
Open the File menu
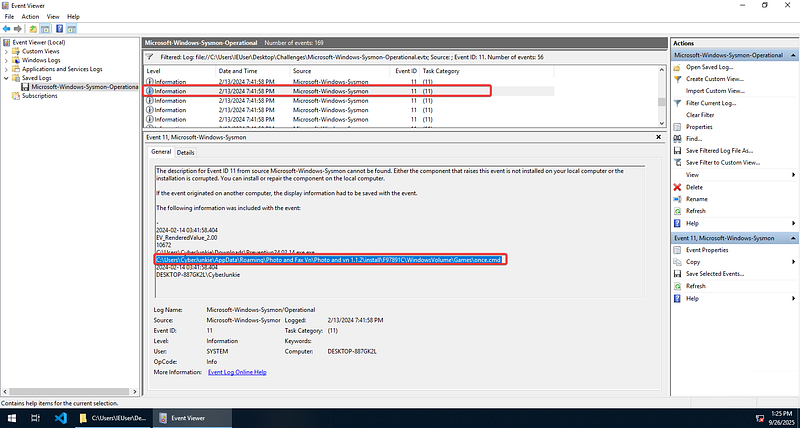9,17
